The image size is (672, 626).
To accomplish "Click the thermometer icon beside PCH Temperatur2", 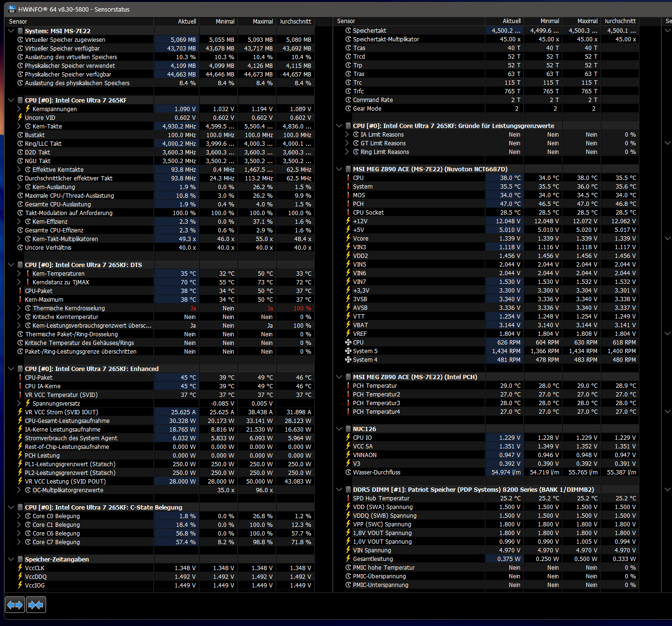I will [x=348, y=394].
